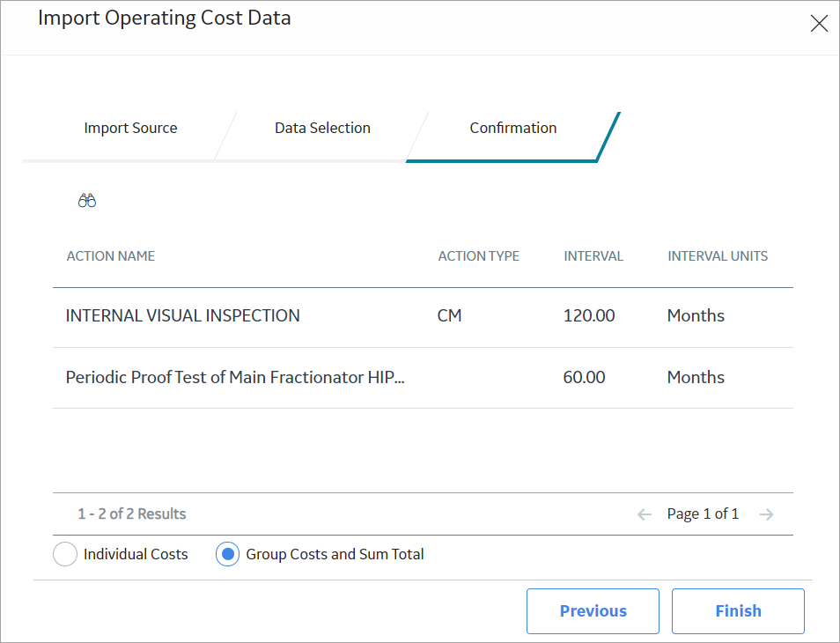Click the Finish button
Image resolution: width=840 pixels, height=643 pixels.
[x=738, y=611]
